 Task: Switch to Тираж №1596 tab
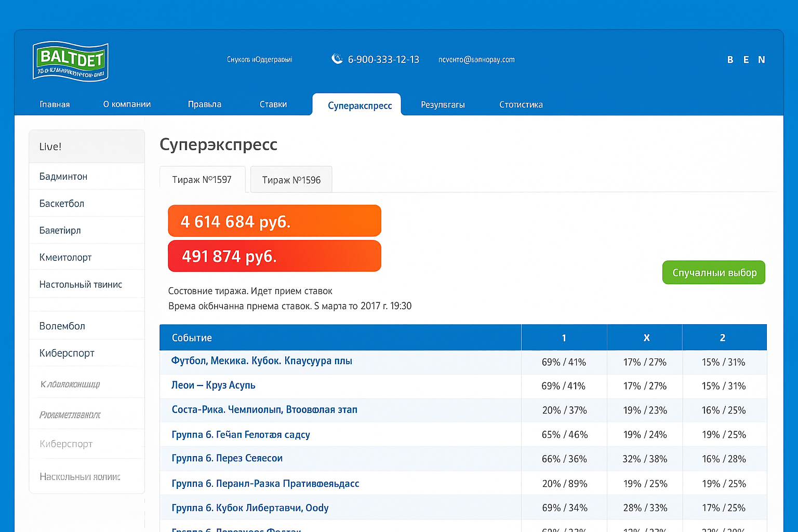pyautogui.click(x=291, y=180)
